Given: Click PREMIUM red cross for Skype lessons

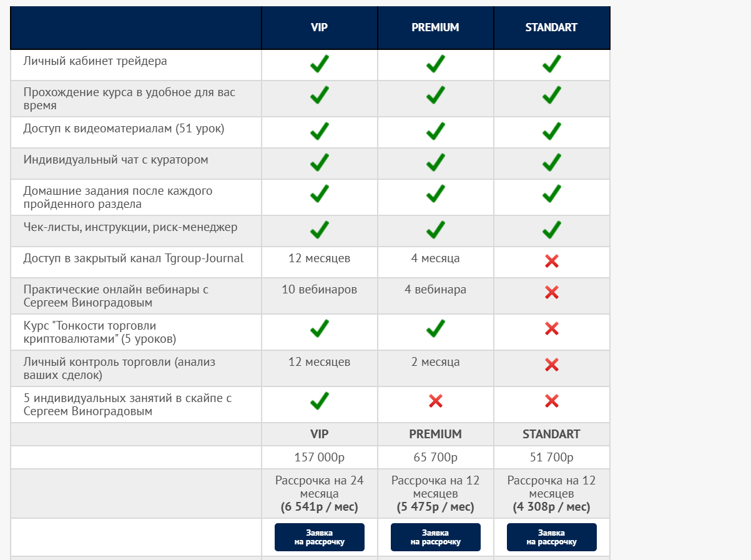Looking at the screenshot, I should (436, 401).
